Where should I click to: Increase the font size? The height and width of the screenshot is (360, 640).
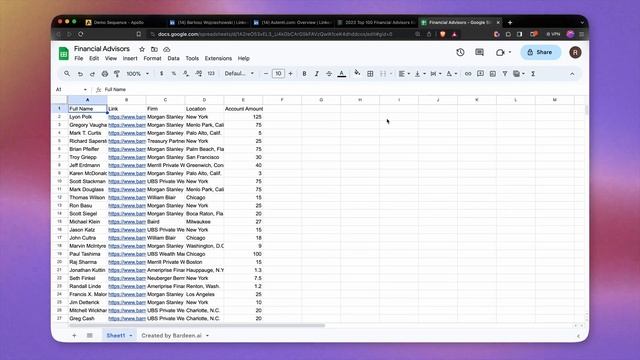point(291,74)
